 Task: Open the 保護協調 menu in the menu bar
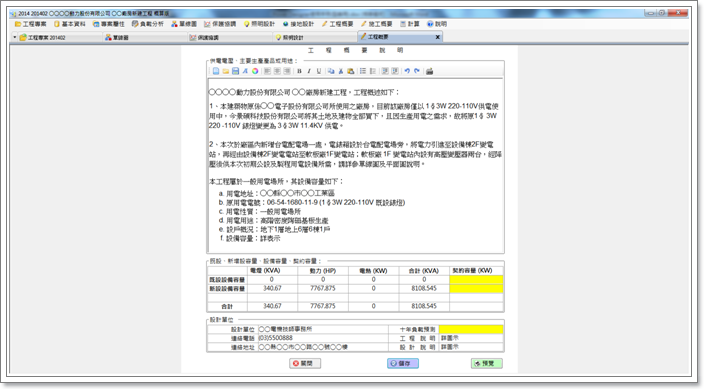coord(220,24)
